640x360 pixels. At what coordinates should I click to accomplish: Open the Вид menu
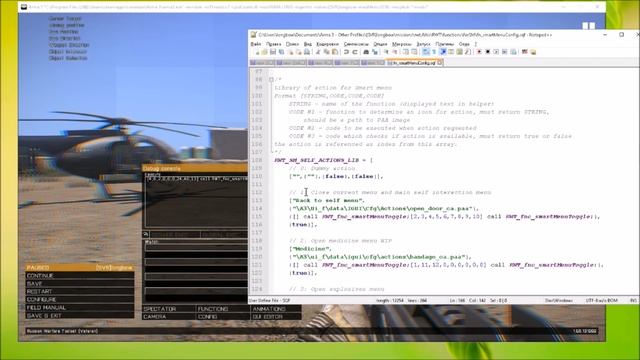308,44
